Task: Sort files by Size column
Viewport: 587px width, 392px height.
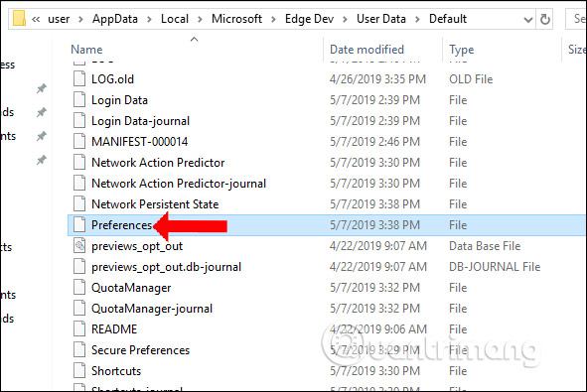Action: click(576, 50)
